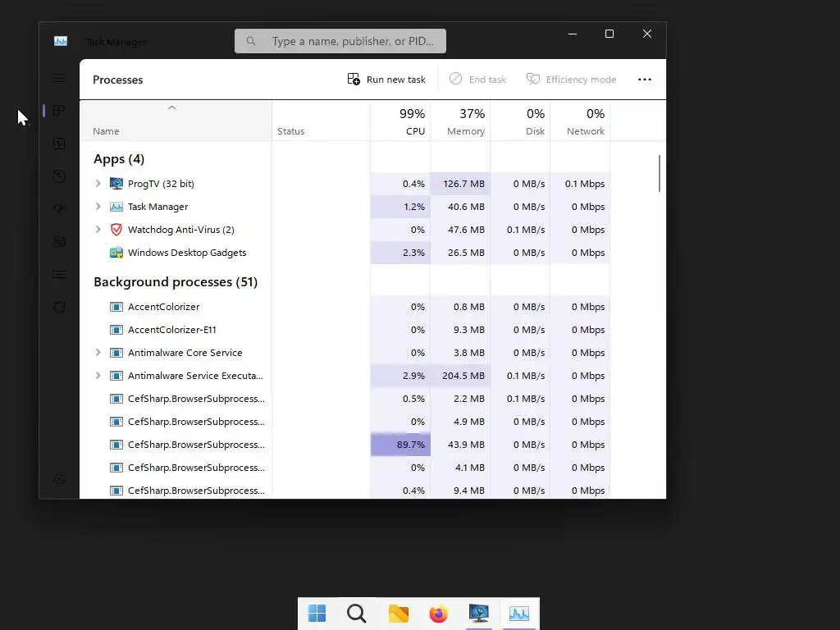Click the Background processes (51) heading
Image resolution: width=840 pixels, height=630 pixels.
pyautogui.click(x=176, y=282)
